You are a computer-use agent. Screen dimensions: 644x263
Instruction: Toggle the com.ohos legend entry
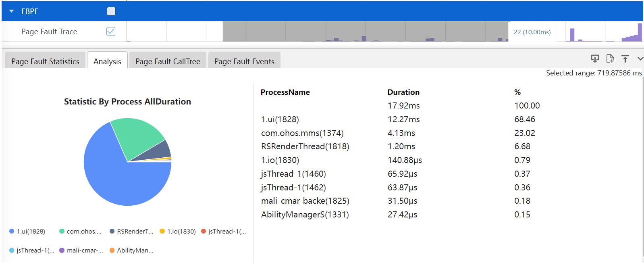80,231
